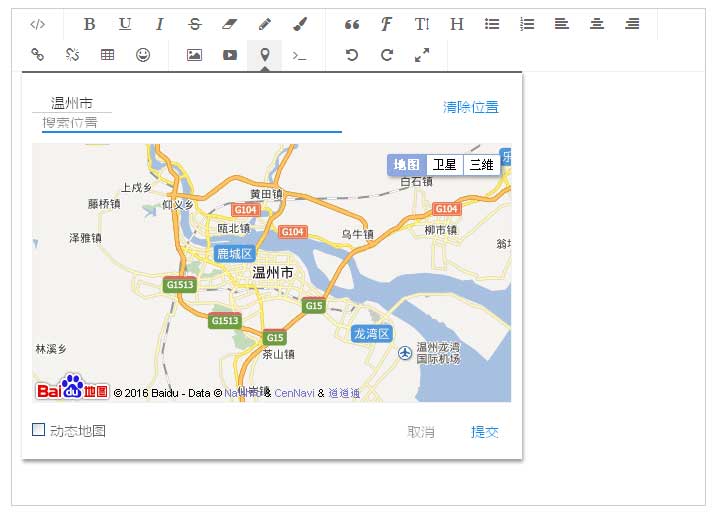The image size is (719, 517).
Task: Open the heading style dropdown
Action: click(457, 24)
